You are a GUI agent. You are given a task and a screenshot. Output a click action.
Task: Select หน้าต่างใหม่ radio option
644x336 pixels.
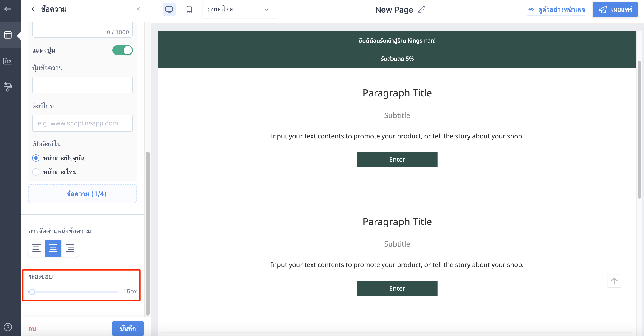click(x=36, y=172)
